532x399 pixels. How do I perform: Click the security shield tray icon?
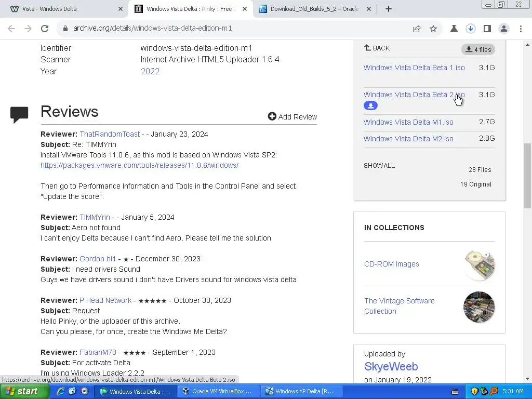coord(474,391)
